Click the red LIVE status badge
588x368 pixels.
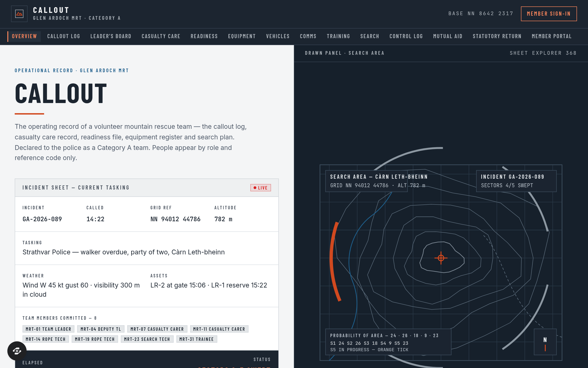(x=260, y=188)
